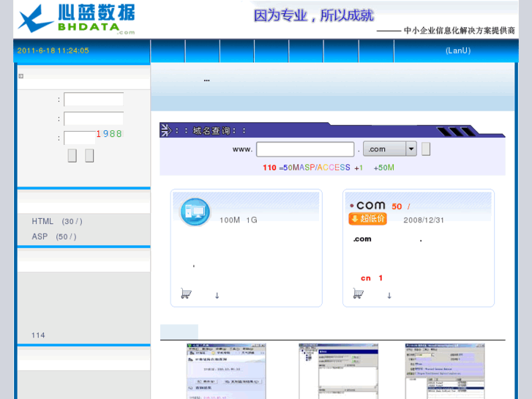
Task: Click the .com 50 / heading
Action: [x=380, y=206]
